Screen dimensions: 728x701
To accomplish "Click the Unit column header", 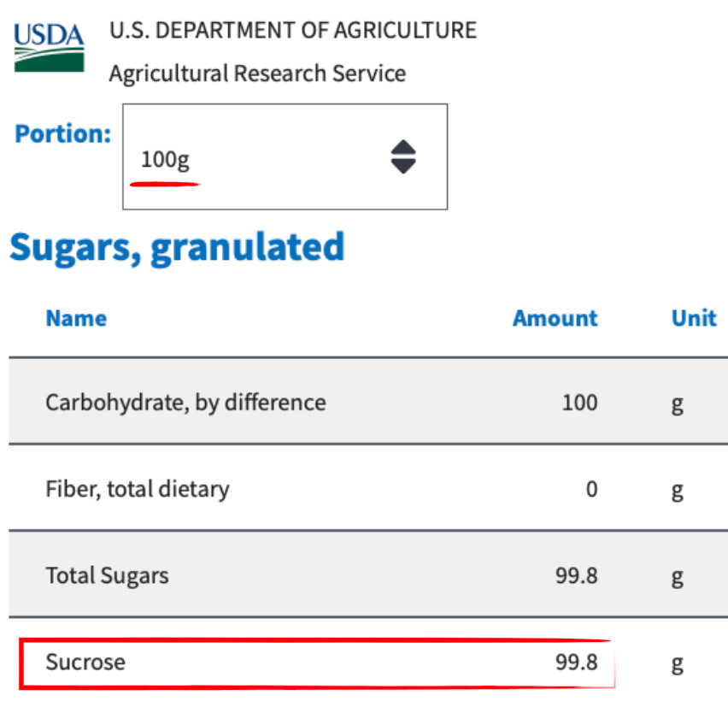I will click(x=694, y=318).
